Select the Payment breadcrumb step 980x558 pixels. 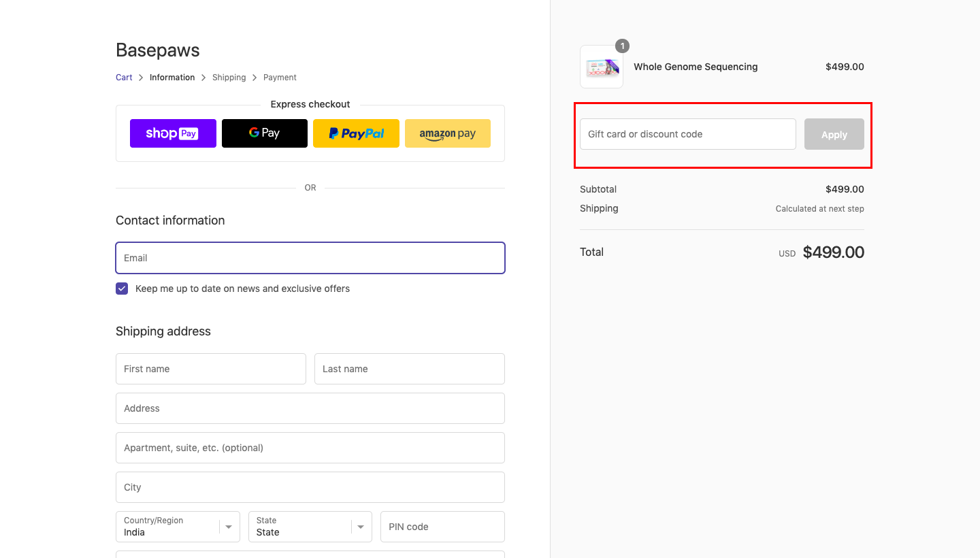[280, 78]
